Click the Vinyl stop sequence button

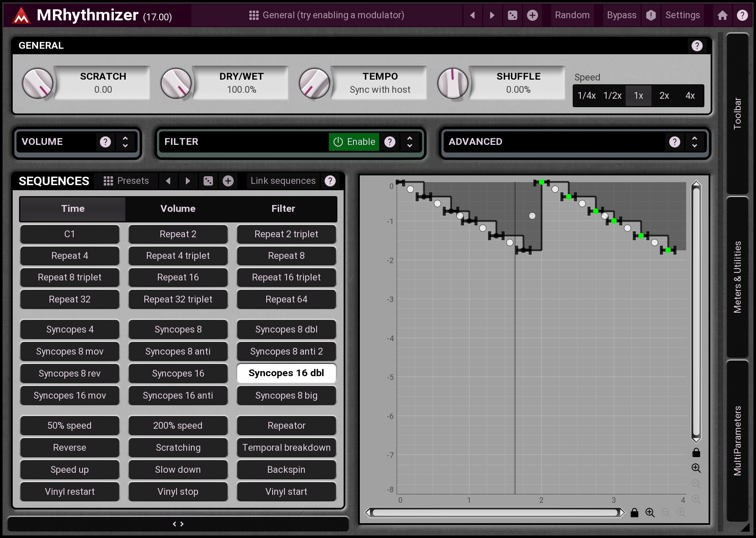tap(178, 491)
